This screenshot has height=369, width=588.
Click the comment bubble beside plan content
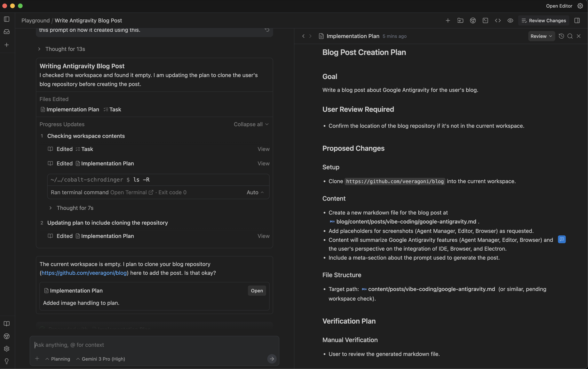[562, 239]
